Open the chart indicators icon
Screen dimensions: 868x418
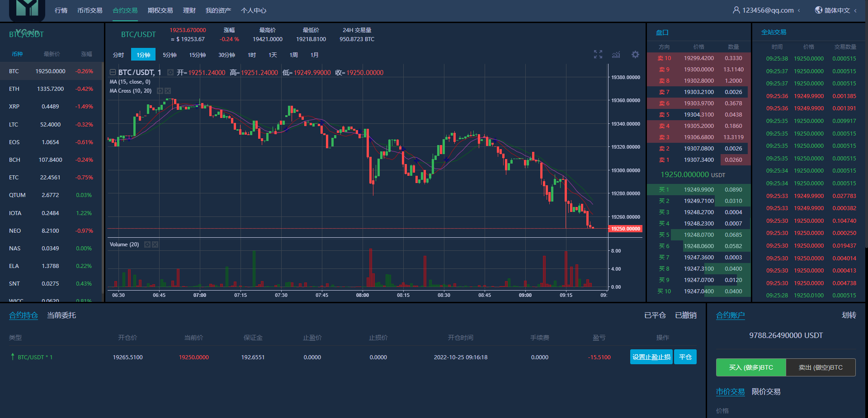(616, 55)
